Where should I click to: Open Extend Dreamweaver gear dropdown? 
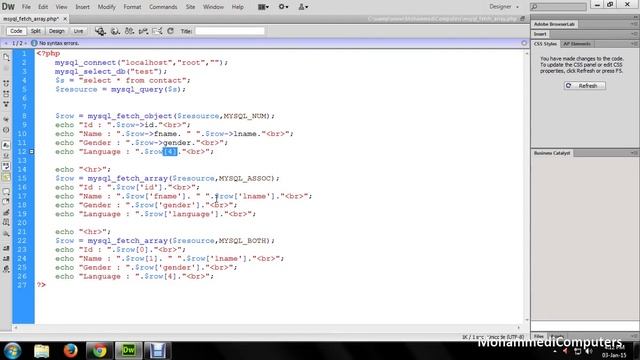point(283,7)
